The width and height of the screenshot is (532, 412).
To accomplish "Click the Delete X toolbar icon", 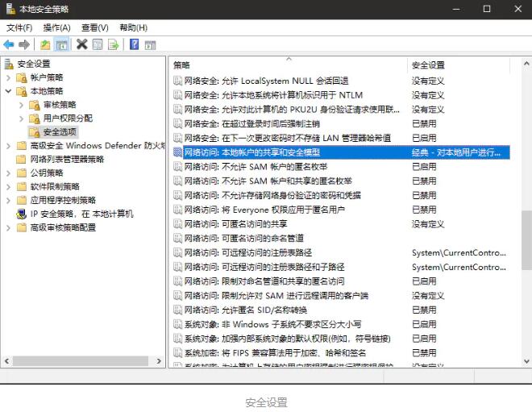I will click(81, 44).
